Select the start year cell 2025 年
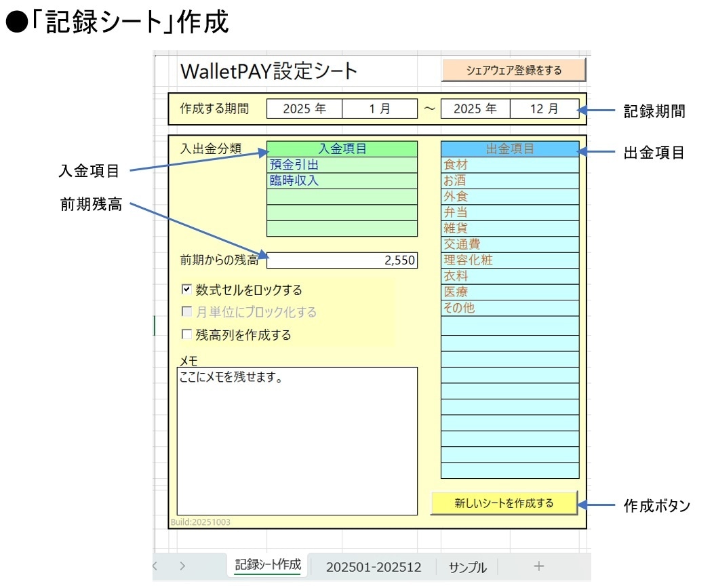This screenshot has width=714, height=588. click(x=304, y=109)
